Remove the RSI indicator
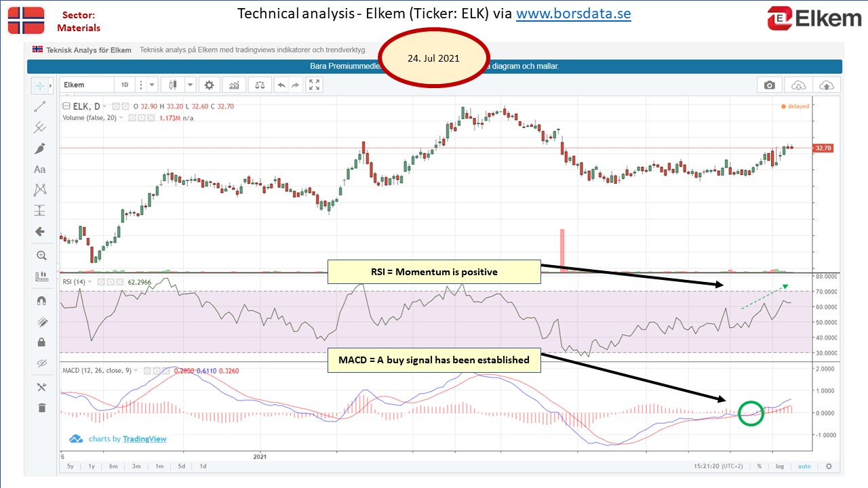Image resolution: width=868 pixels, height=488 pixels. coord(119,282)
